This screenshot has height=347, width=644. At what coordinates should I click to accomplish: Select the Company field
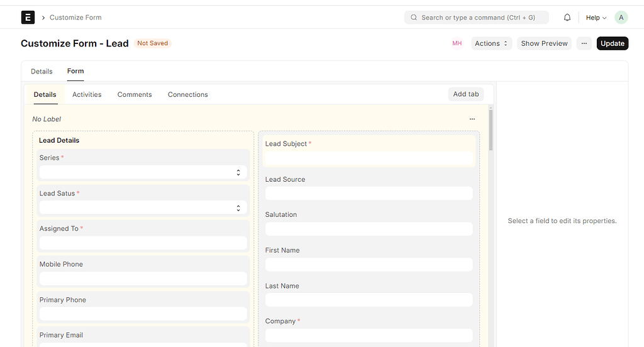coord(369,329)
